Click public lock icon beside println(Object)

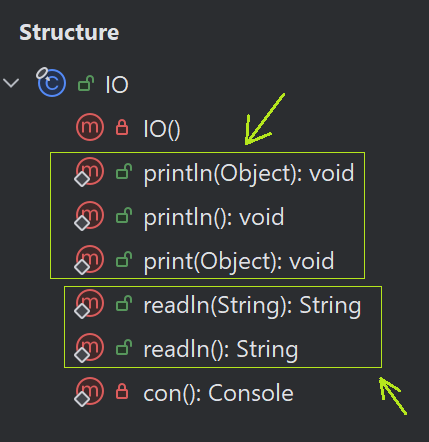[124, 171]
